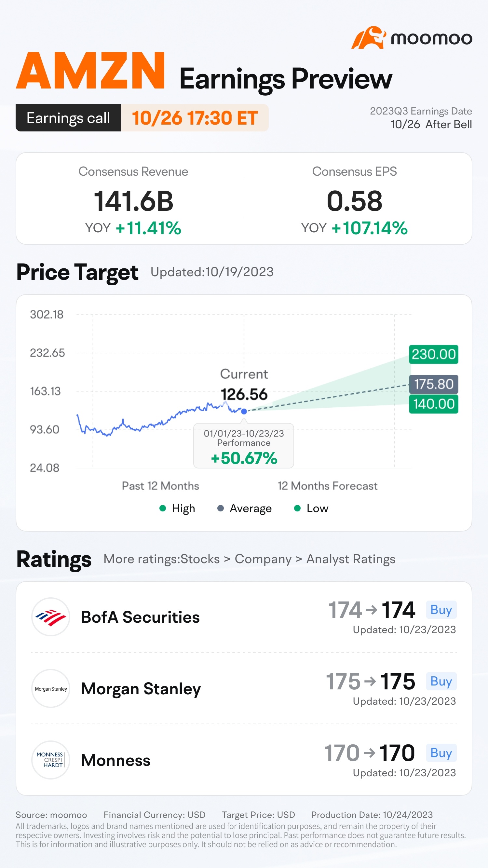Click the Morgan Stanley logo icon
This screenshot has width=488, height=868.
coord(50,688)
